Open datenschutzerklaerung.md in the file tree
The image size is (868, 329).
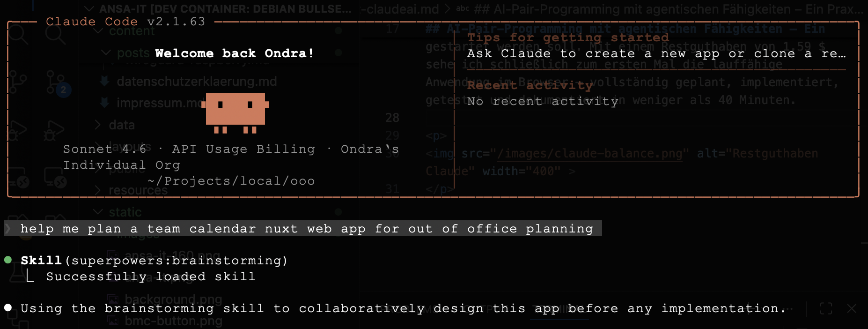pyautogui.click(x=197, y=82)
